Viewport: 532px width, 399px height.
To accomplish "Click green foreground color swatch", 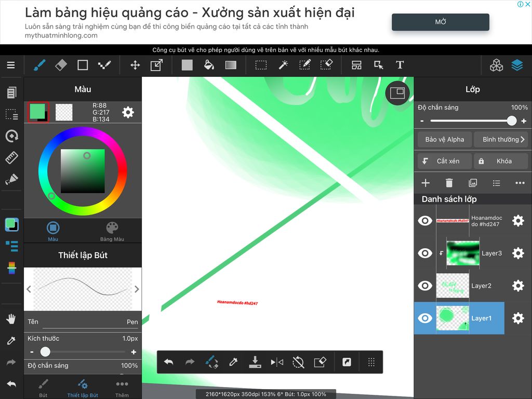I will (x=37, y=111).
